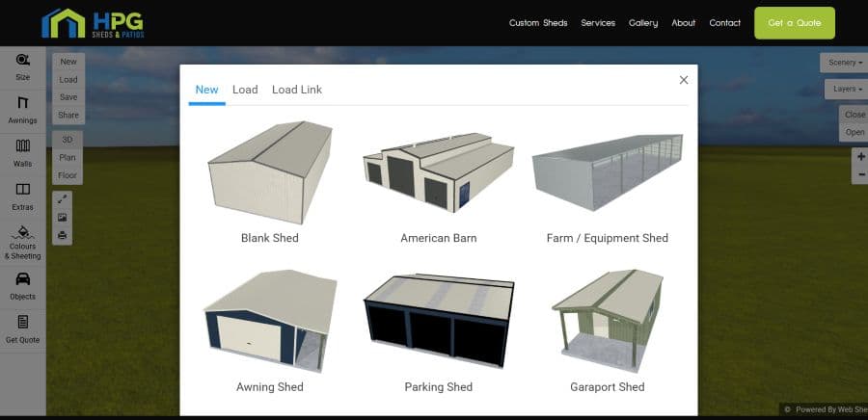Click the Open doors button
Image resolution: width=868 pixels, height=420 pixels.
click(854, 132)
